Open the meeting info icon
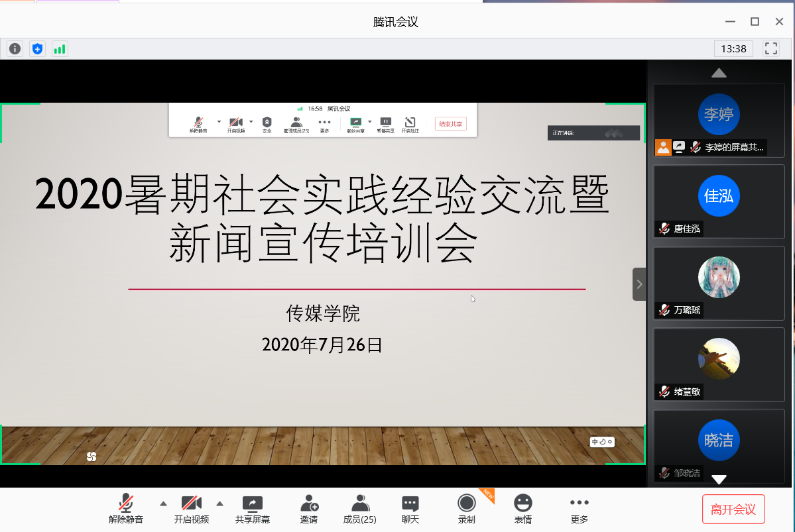 [15, 48]
